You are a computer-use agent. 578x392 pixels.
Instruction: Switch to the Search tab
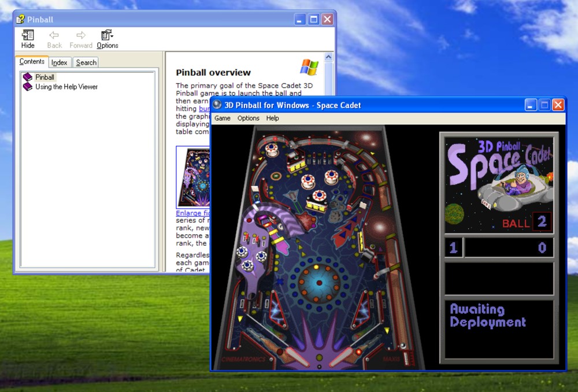(86, 62)
